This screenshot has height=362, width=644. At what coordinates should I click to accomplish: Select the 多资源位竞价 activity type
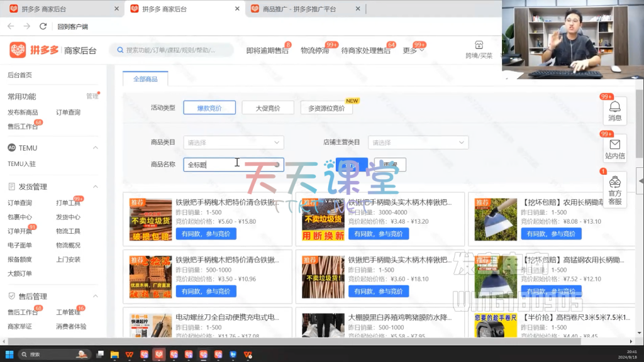click(326, 108)
